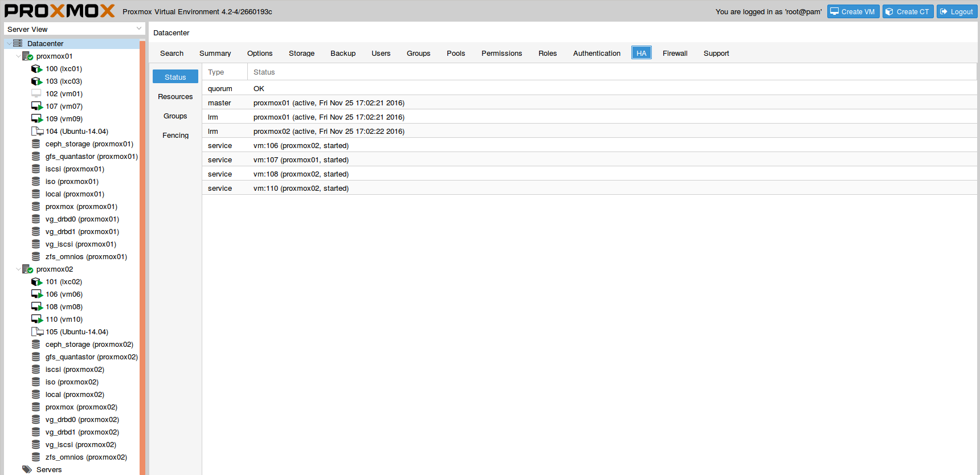This screenshot has width=980, height=475.
Task: Click the template icon for 104 (Ubuntu-14.04)
Action: [37, 132]
